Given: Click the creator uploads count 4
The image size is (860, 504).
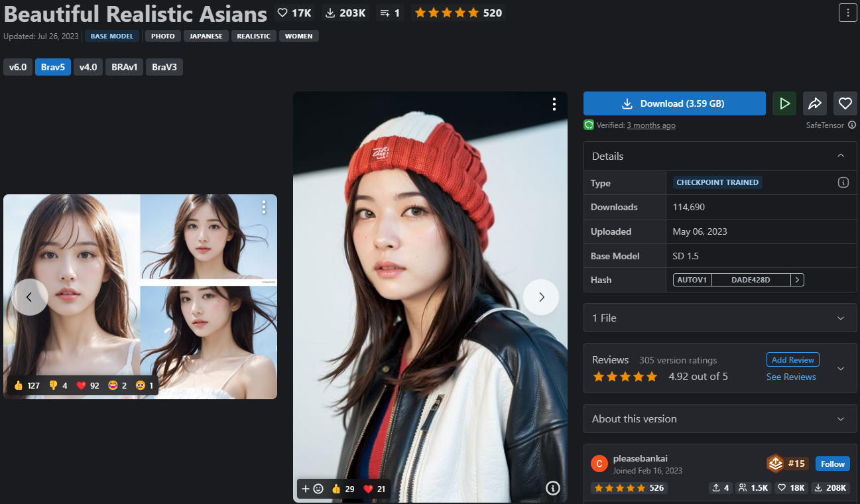Looking at the screenshot, I should click(721, 488).
